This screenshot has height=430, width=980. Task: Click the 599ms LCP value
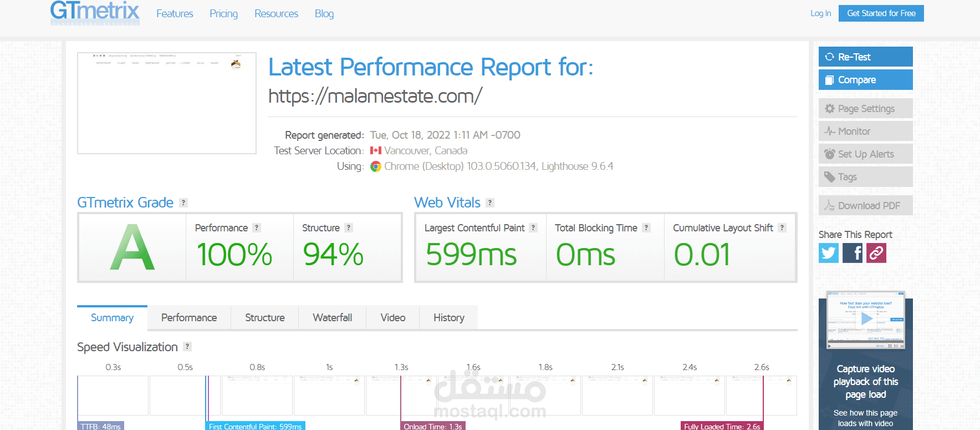tap(471, 255)
